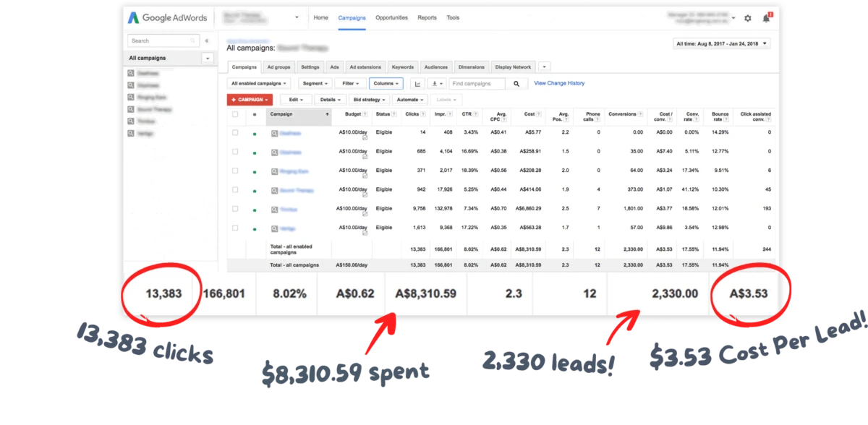Click the Find campaigns search button
Image resolution: width=868 pixels, height=425 pixels.
click(x=516, y=84)
